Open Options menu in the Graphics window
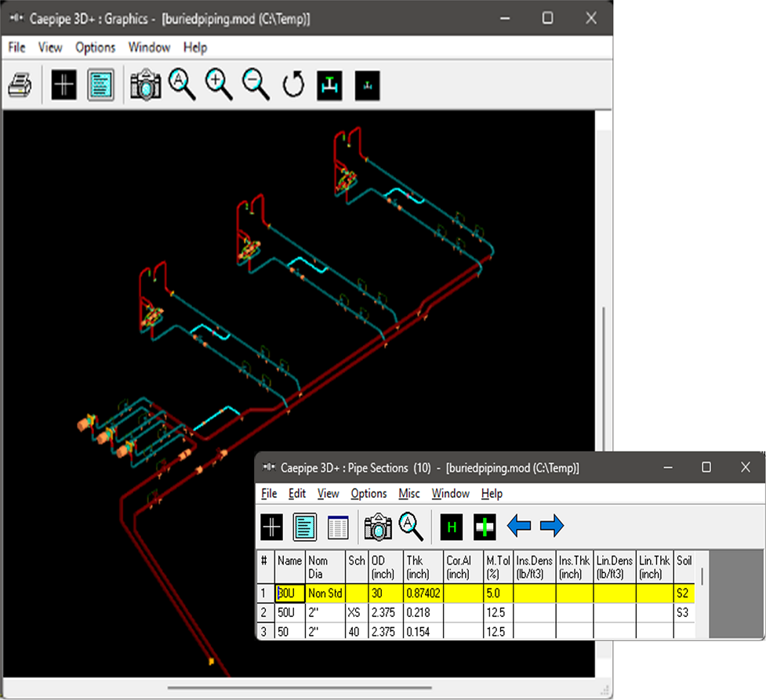766x700 pixels. pyautogui.click(x=95, y=48)
